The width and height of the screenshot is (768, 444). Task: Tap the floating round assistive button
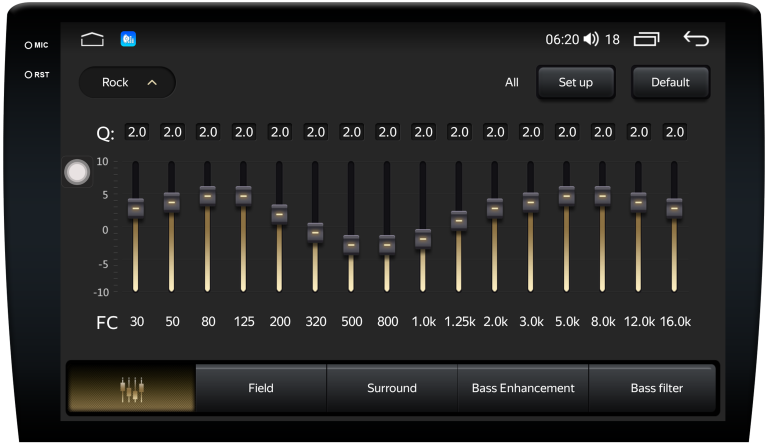(77, 173)
